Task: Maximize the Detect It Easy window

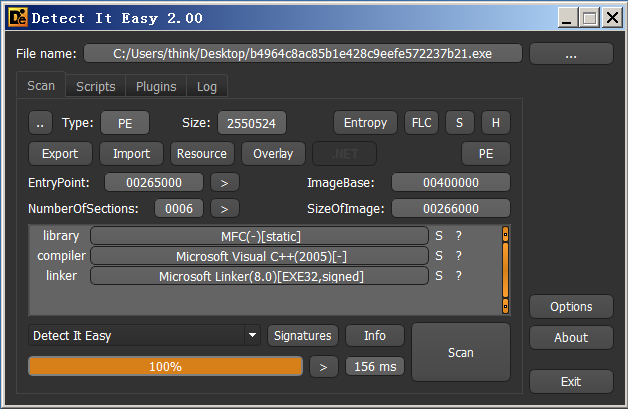Action: coord(590,18)
